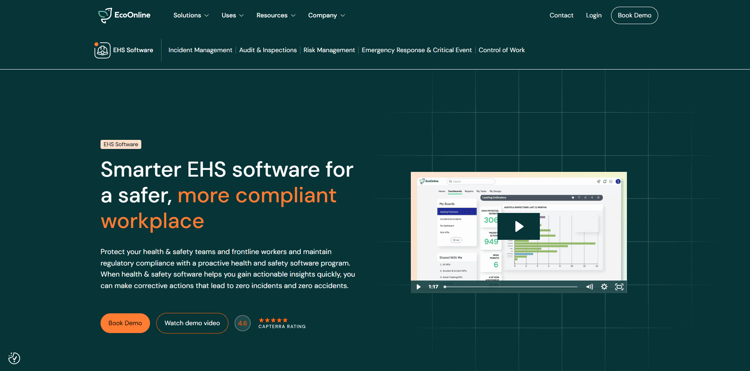
Task: Open video settings gear
Action: [x=604, y=287]
